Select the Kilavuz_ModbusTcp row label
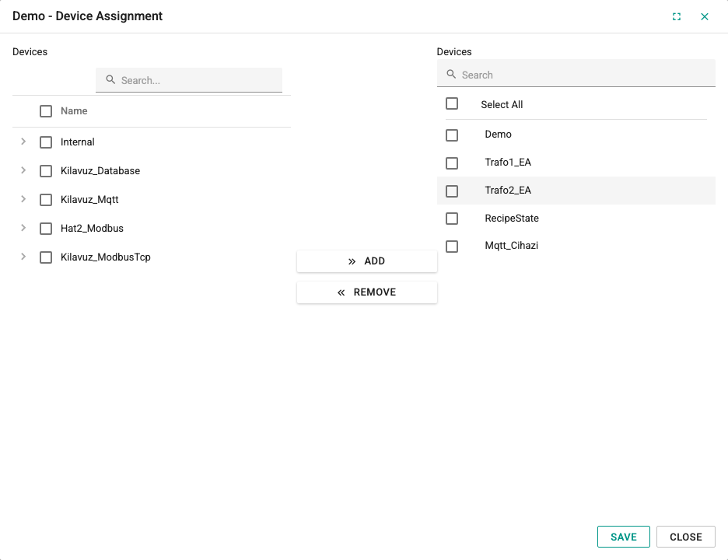This screenshot has height=560, width=728. click(106, 257)
